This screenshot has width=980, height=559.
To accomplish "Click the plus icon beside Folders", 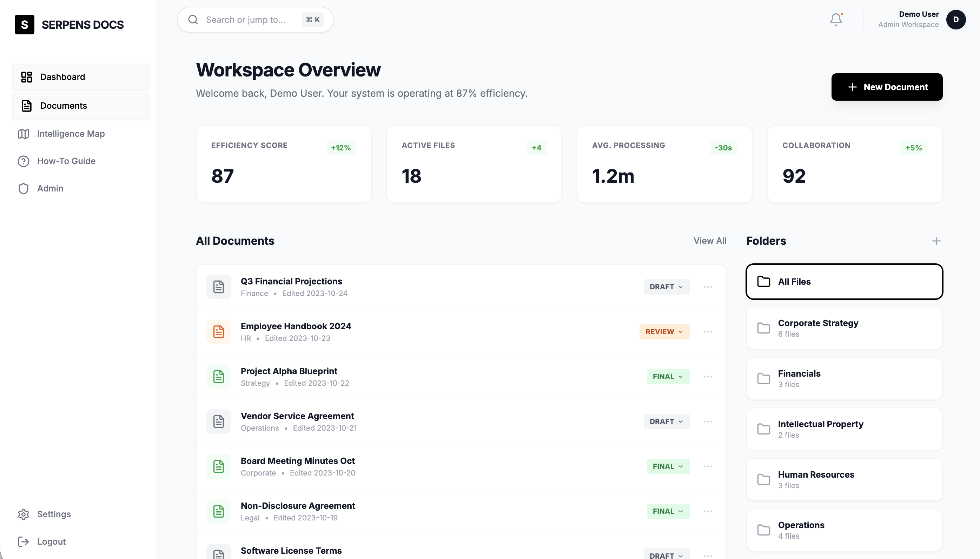I will tap(936, 241).
